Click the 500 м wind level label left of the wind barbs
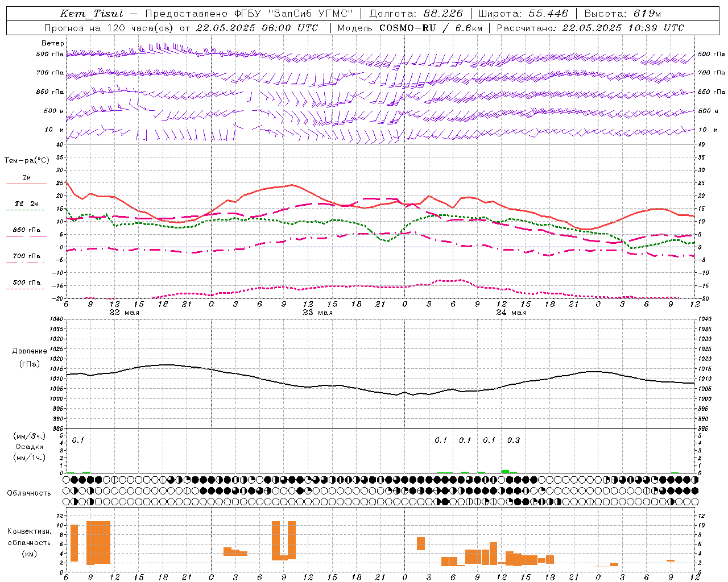The width and height of the screenshot is (728, 582). pyautogui.click(x=54, y=111)
